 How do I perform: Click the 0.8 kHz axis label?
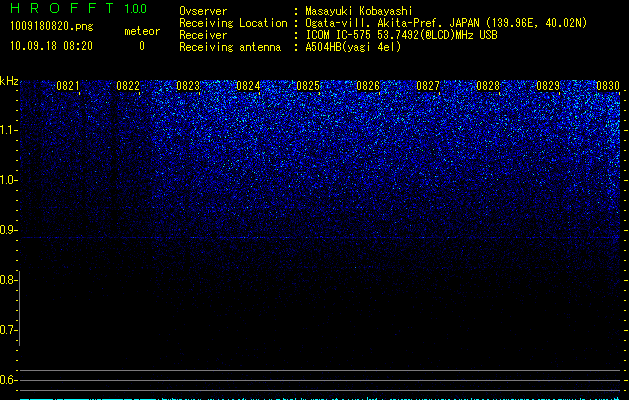click(8, 280)
